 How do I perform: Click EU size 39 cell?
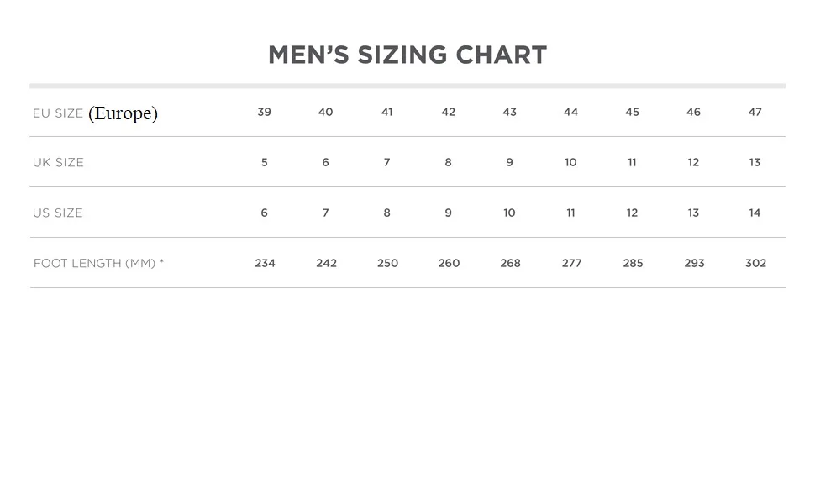[264, 113]
